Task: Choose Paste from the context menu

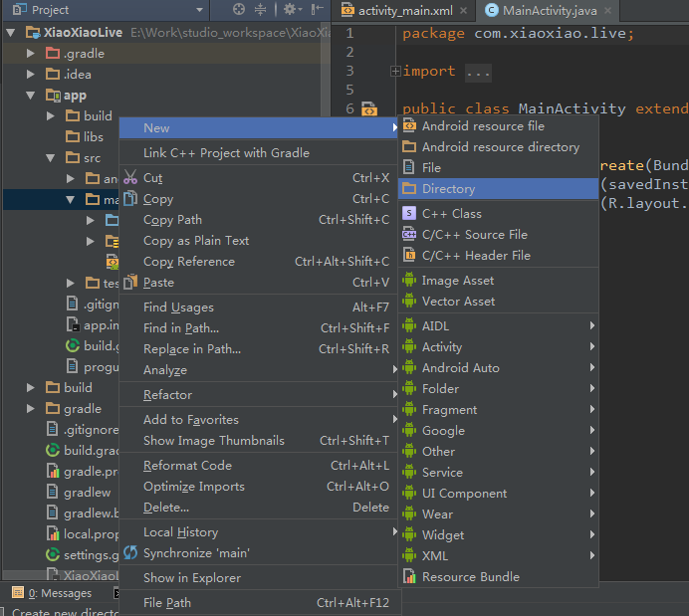Action: point(259,283)
